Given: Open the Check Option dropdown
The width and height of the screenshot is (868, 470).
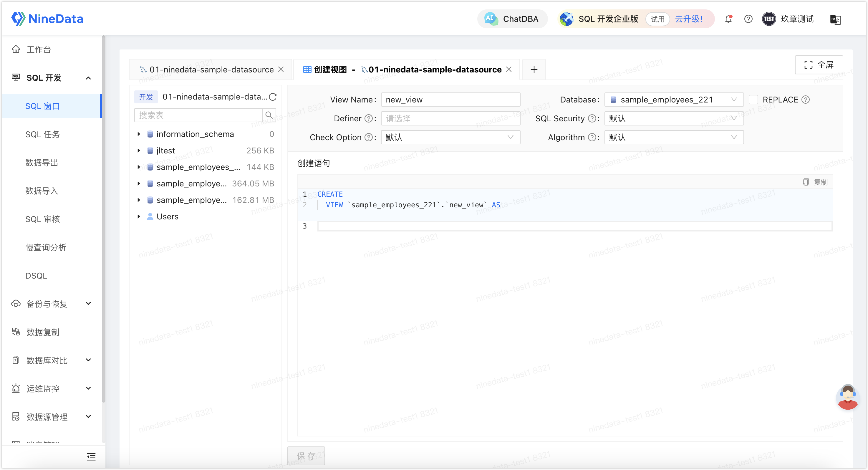Looking at the screenshot, I should tap(450, 138).
